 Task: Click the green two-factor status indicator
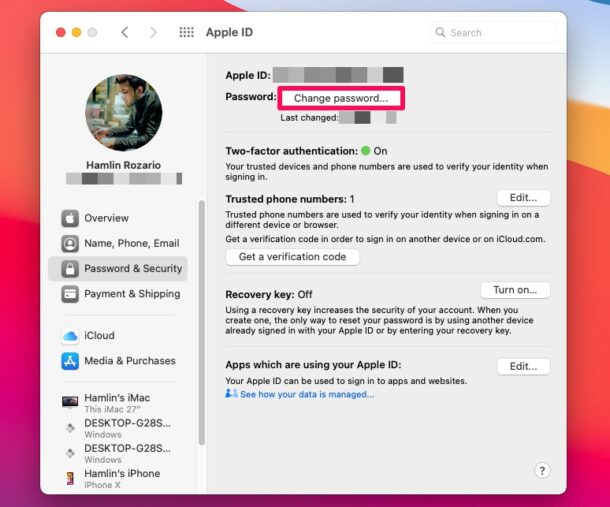[x=366, y=151]
